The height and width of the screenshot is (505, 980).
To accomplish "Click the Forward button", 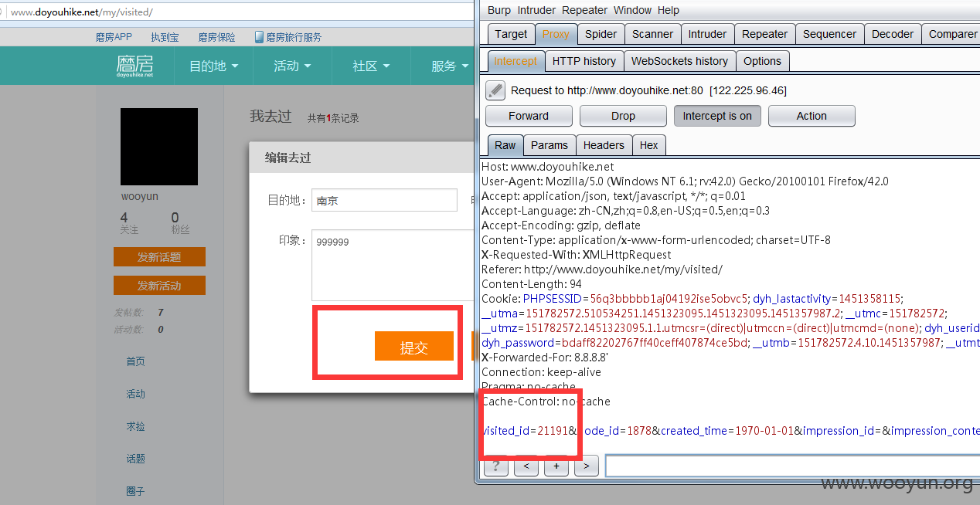I will [529, 116].
